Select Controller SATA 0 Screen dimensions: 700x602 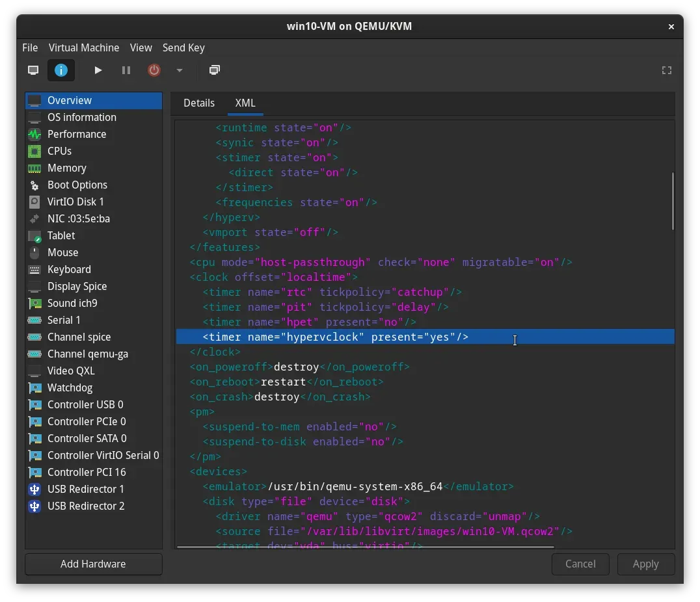pos(94,439)
